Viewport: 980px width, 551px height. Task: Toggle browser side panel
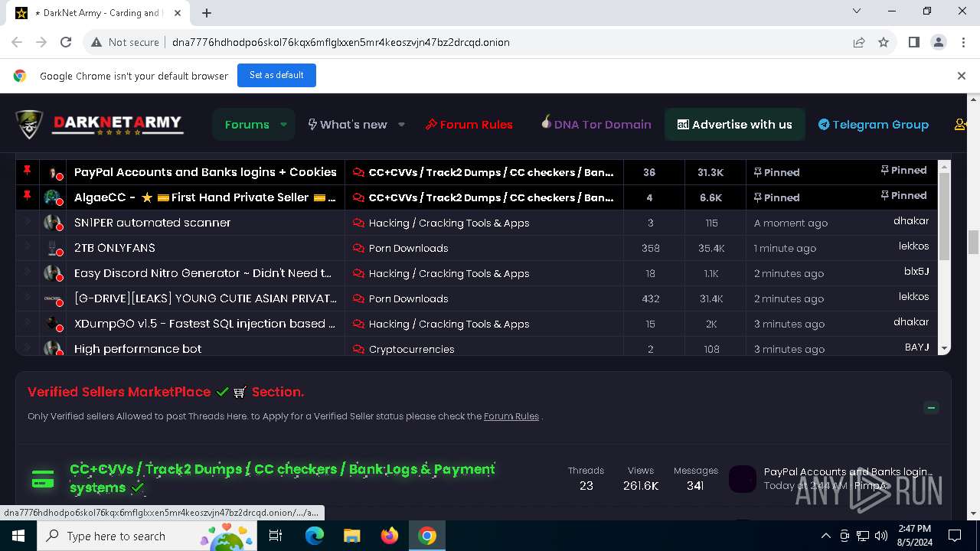[x=913, y=42]
